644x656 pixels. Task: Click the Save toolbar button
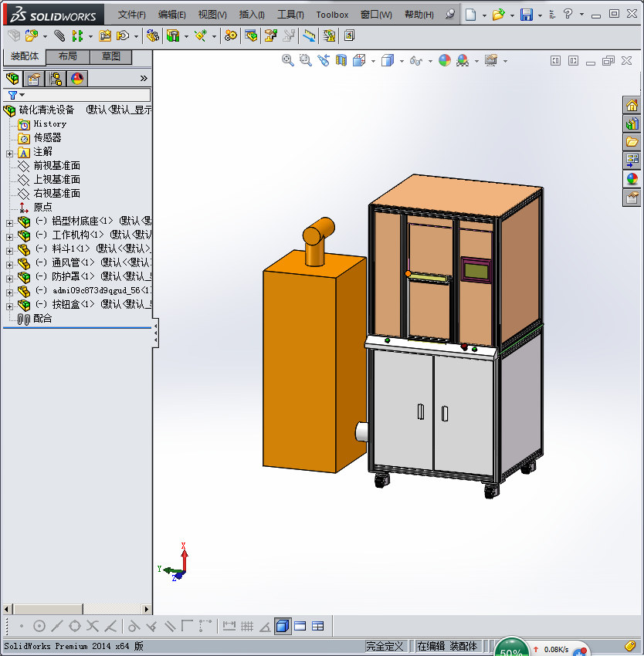click(x=527, y=15)
